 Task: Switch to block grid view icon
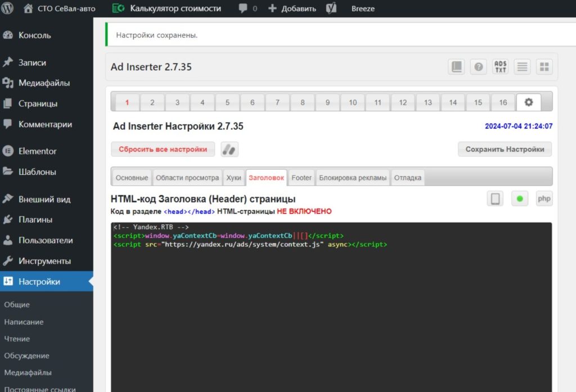pos(544,66)
